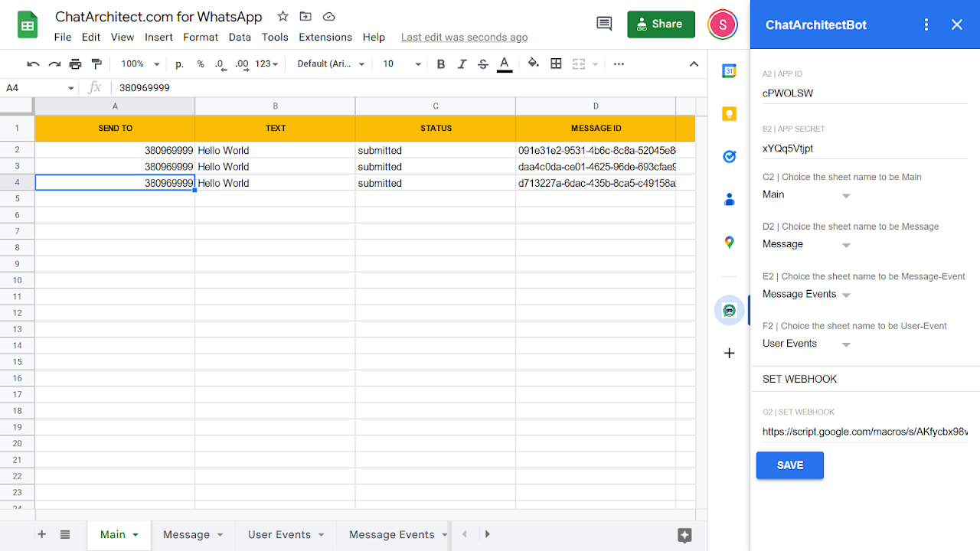Open Google Tasks side panel

point(730,157)
